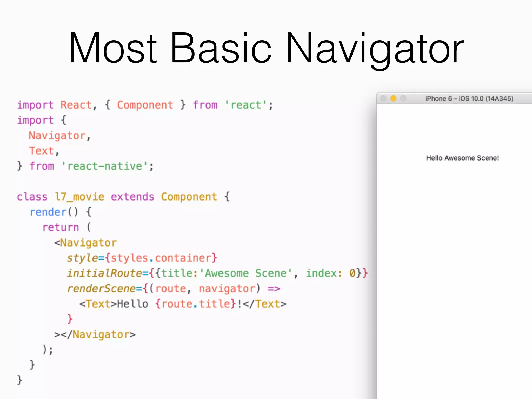Click the 'react-native' string in the import
Viewport: 532px width, 399px height.
click(105, 166)
